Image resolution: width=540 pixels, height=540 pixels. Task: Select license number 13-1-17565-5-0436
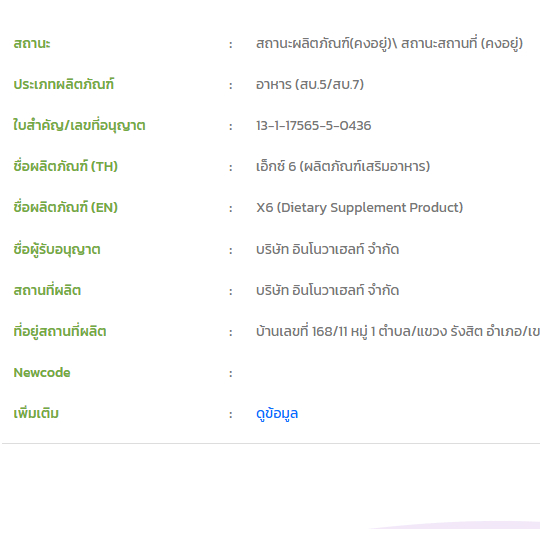(x=314, y=126)
